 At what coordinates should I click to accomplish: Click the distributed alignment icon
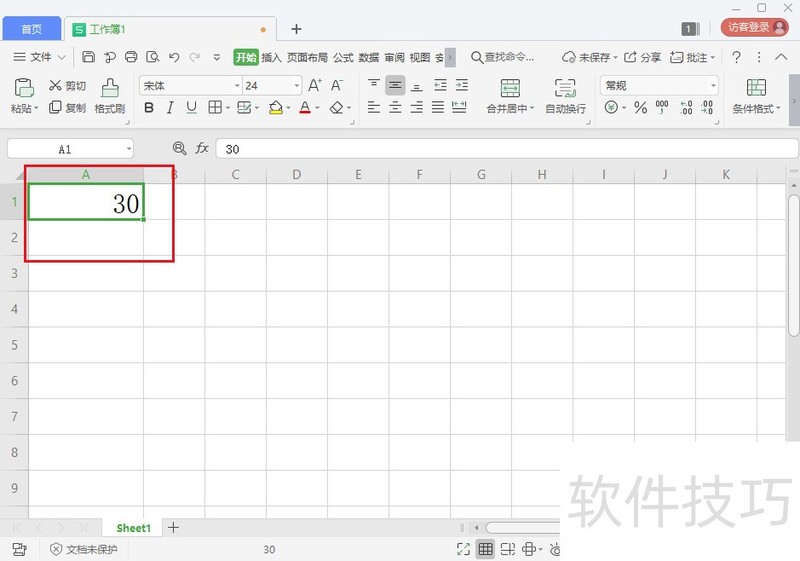pos(459,107)
